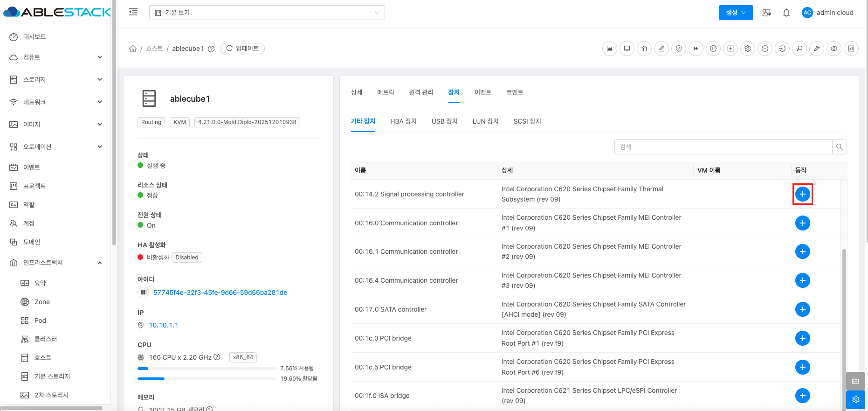Click the 업데이트 refresh button
This screenshot has width=868, height=411.
click(242, 49)
